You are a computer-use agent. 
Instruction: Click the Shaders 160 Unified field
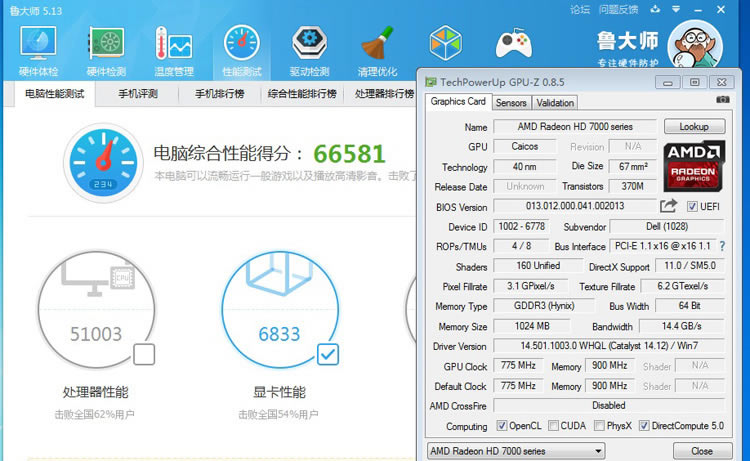tap(538, 266)
